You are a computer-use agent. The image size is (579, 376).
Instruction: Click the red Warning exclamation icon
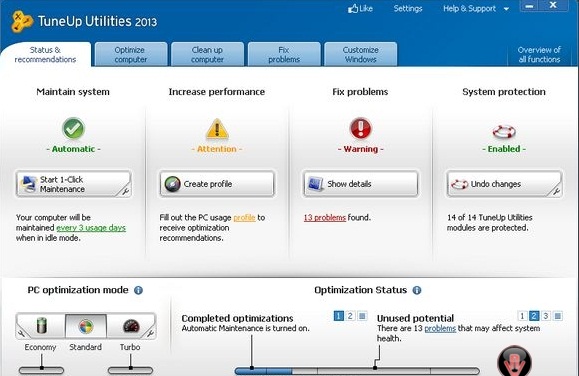click(360, 128)
